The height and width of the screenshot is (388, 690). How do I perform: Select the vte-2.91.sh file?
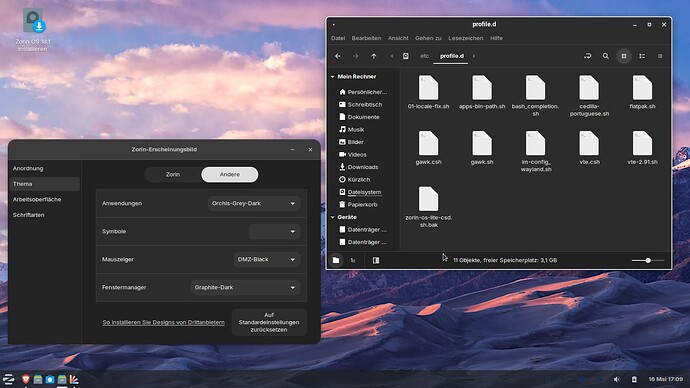tap(642, 148)
